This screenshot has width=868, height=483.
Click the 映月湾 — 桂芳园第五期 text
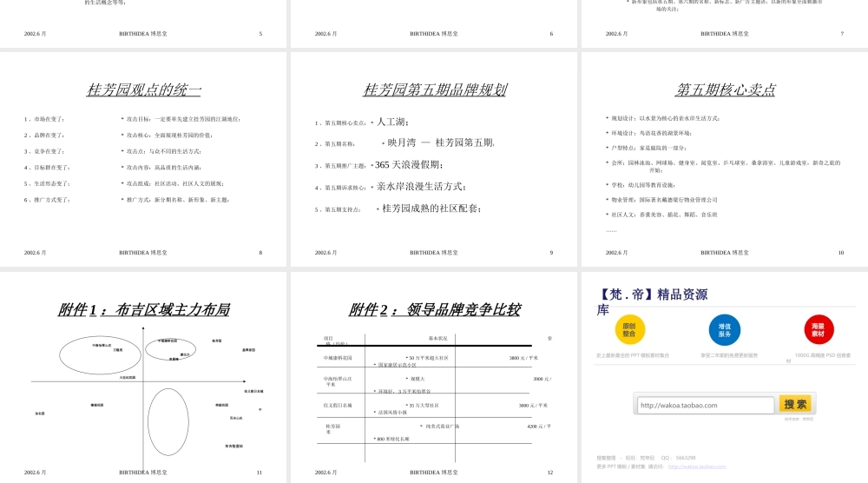441,143
